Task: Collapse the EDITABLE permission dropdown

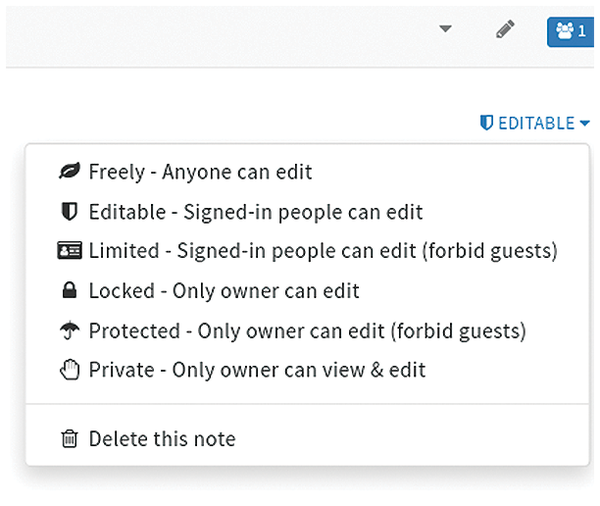Action: pos(535,123)
